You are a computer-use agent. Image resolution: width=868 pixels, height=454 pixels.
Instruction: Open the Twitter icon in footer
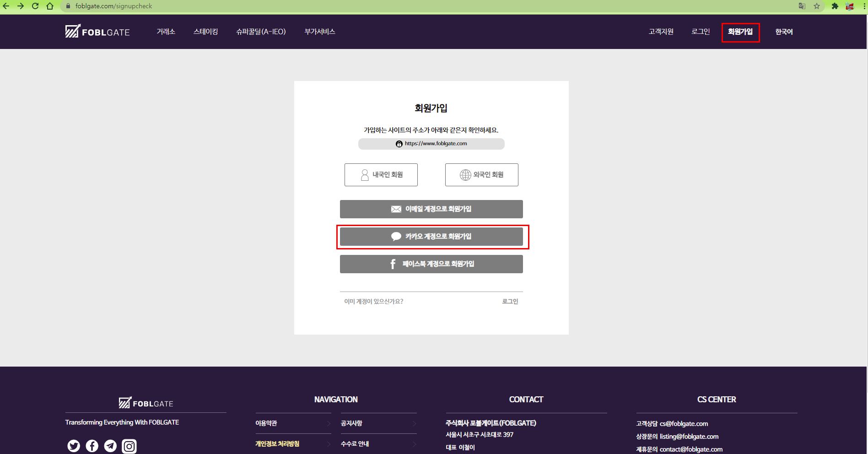tap(74, 446)
